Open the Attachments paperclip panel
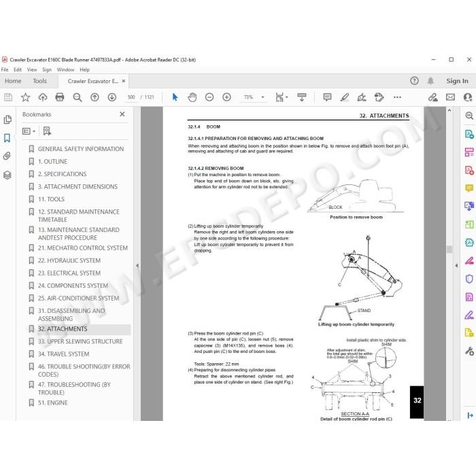 tap(7, 156)
